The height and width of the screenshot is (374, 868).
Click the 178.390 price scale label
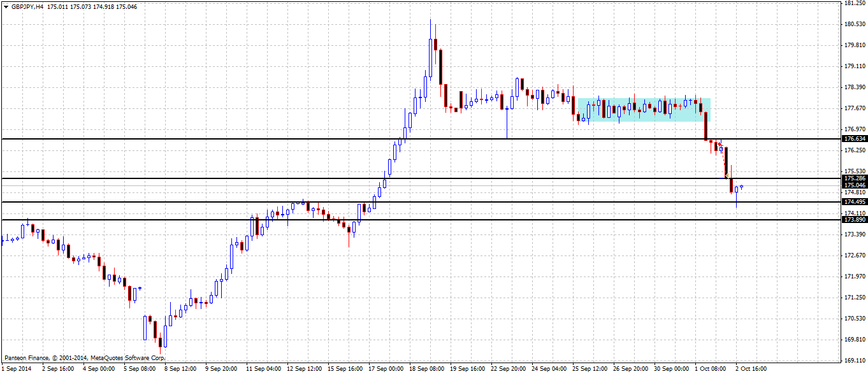coord(853,87)
